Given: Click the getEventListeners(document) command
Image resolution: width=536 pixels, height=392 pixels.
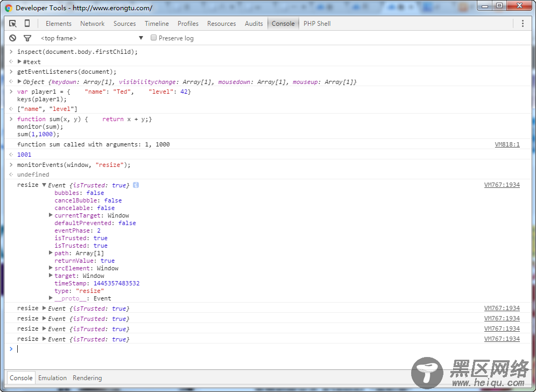Looking at the screenshot, I should (x=67, y=72).
